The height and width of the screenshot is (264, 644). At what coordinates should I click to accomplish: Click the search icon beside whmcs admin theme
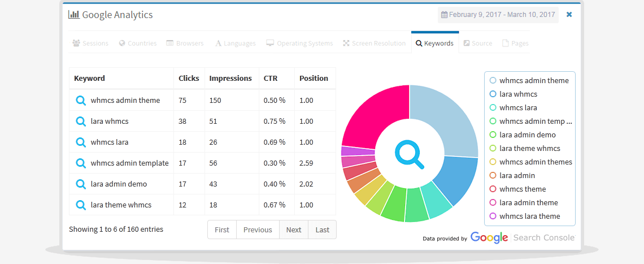pos(81,100)
